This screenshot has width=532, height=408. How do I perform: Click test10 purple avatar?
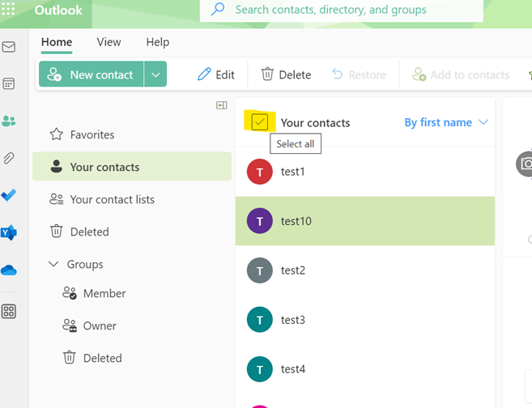[260, 221]
